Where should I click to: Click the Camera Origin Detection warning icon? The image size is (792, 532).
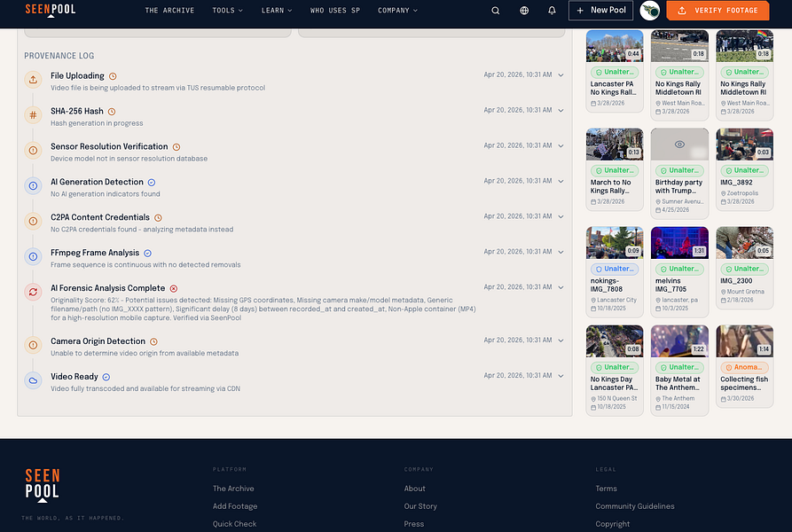point(33,345)
